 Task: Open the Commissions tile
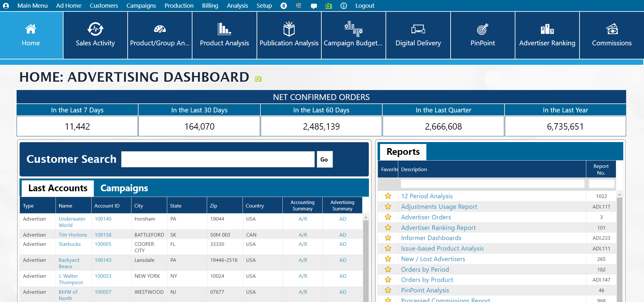pos(611,35)
